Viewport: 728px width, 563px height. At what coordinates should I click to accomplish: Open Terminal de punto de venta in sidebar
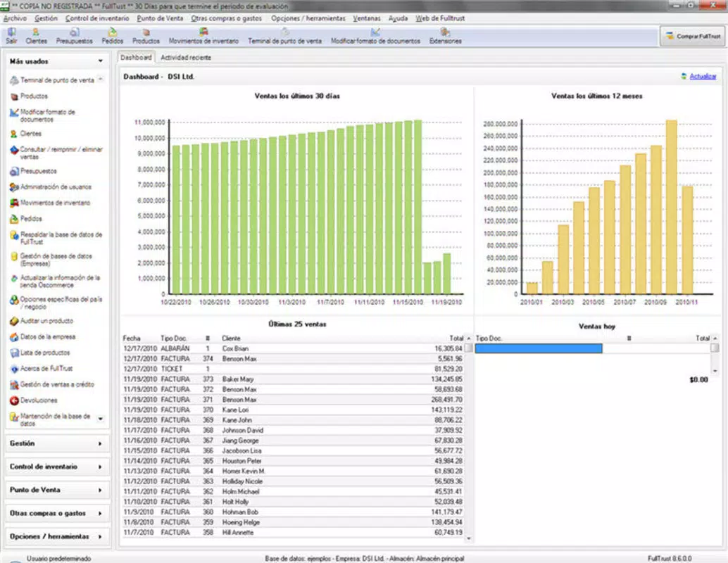point(52,80)
